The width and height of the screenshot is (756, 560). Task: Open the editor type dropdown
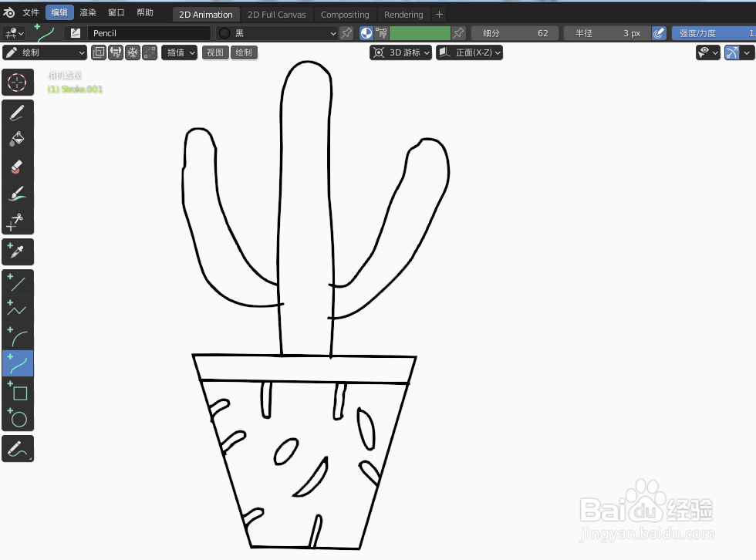coord(14,33)
